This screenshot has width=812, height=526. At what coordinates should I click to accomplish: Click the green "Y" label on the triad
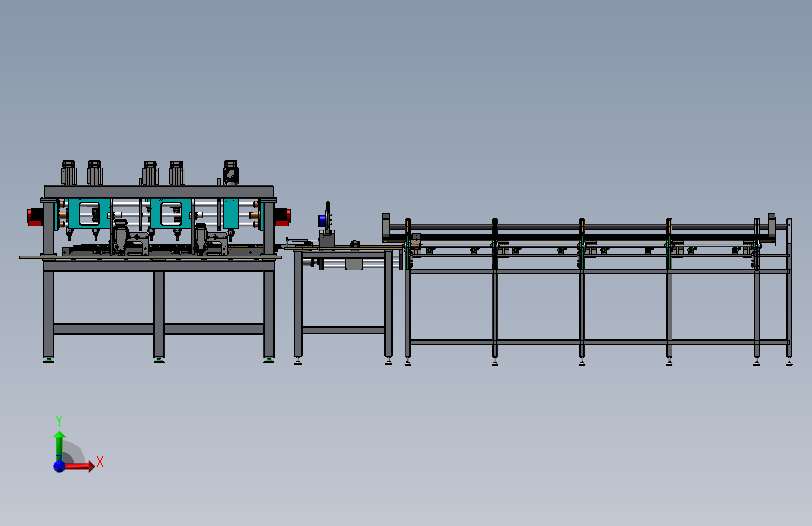[59, 421]
